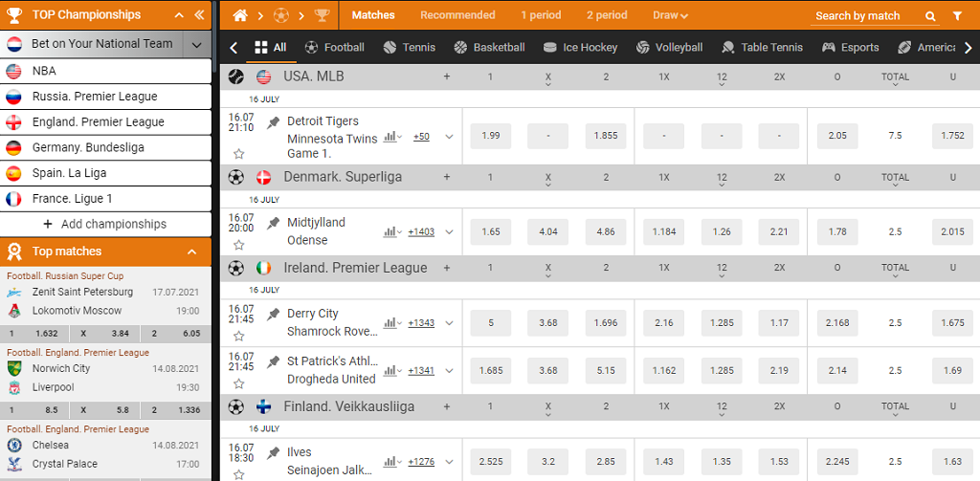The width and height of the screenshot is (980, 481).
Task: Bet over 2.5 at 2.245 for Ilves
Action: [837, 462]
